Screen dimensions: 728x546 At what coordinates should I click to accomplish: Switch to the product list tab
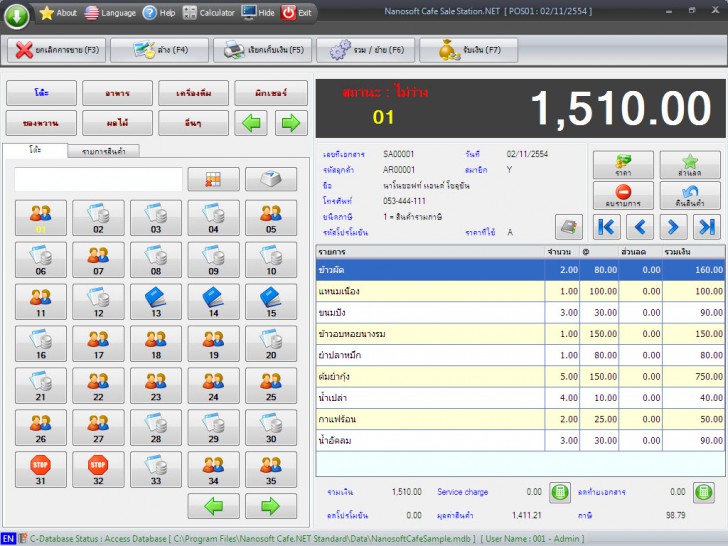pyautogui.click(x=103, y=151)
